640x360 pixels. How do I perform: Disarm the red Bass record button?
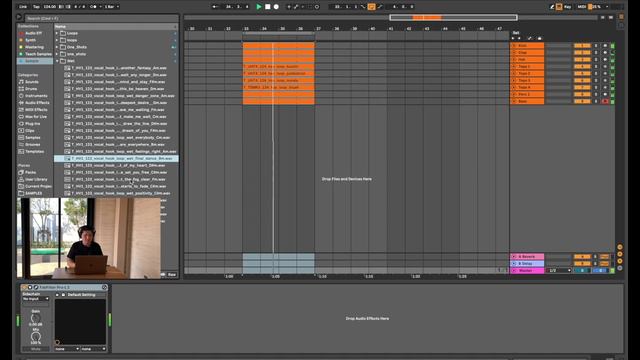pyautogui.click(x=605, y=101)
